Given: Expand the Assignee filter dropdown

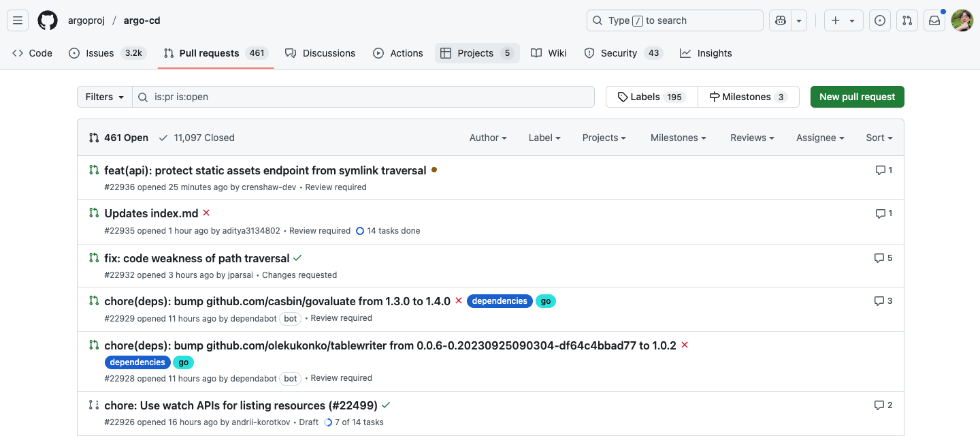Looking at the screenshot, I should click(820, 138).
